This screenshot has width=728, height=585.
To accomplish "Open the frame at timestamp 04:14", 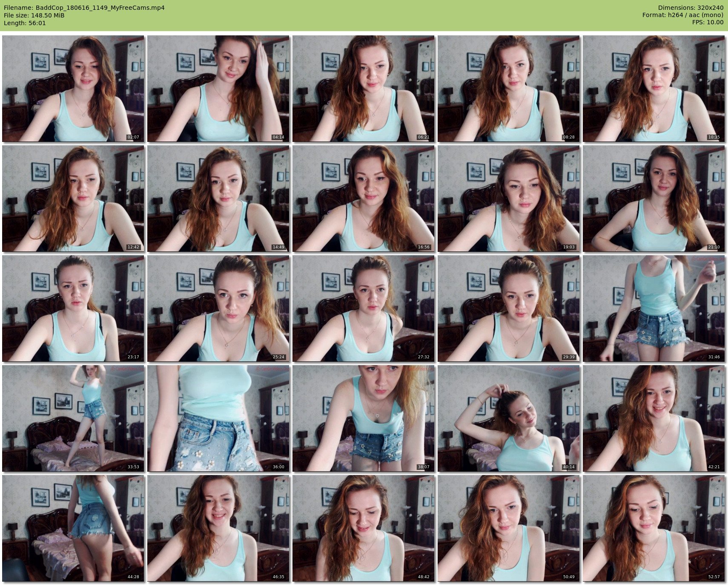I will 218,88.
